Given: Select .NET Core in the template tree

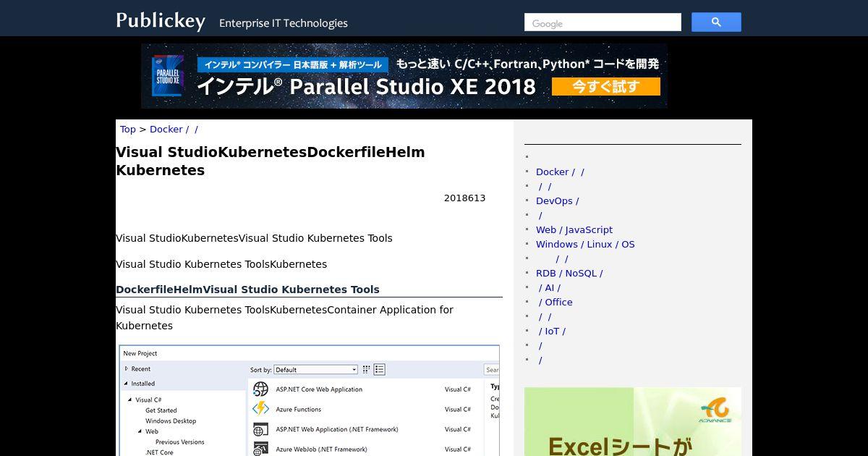Looking at the screenshot, I should tap(159, 452).
